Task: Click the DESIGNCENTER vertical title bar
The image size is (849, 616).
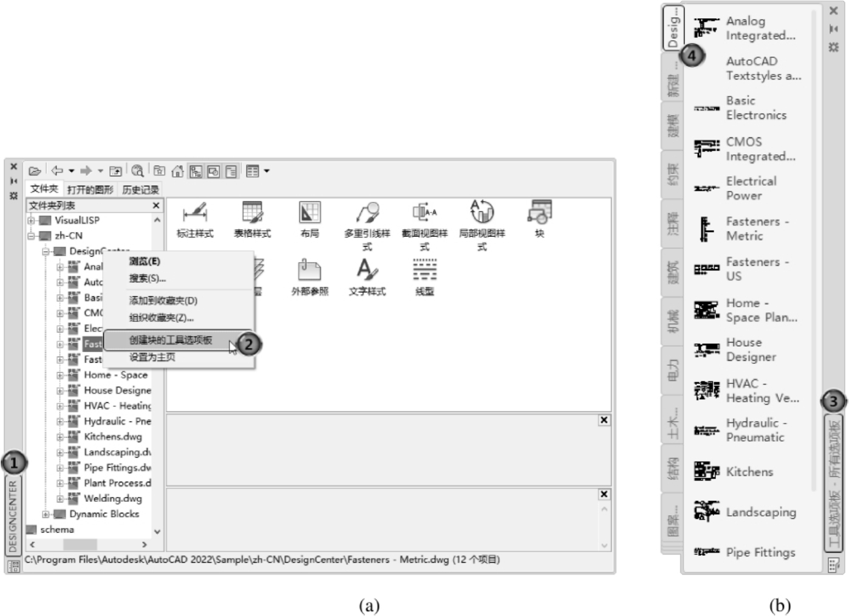Action: [x=13, y=516]
